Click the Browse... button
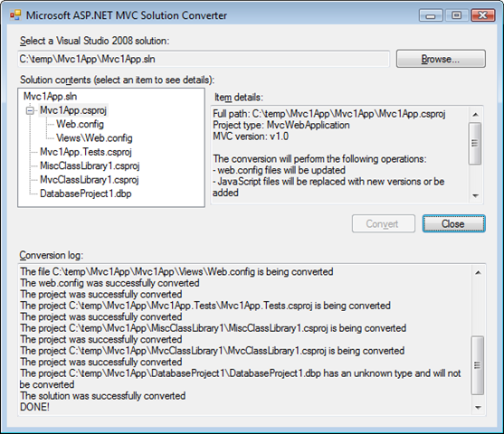Viewport: 504px width, 434px height. 441,59
